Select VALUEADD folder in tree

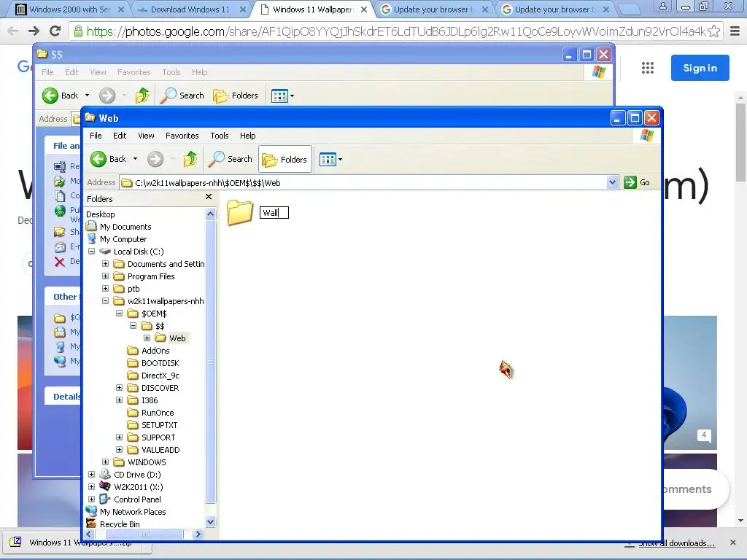pos(160,449)
